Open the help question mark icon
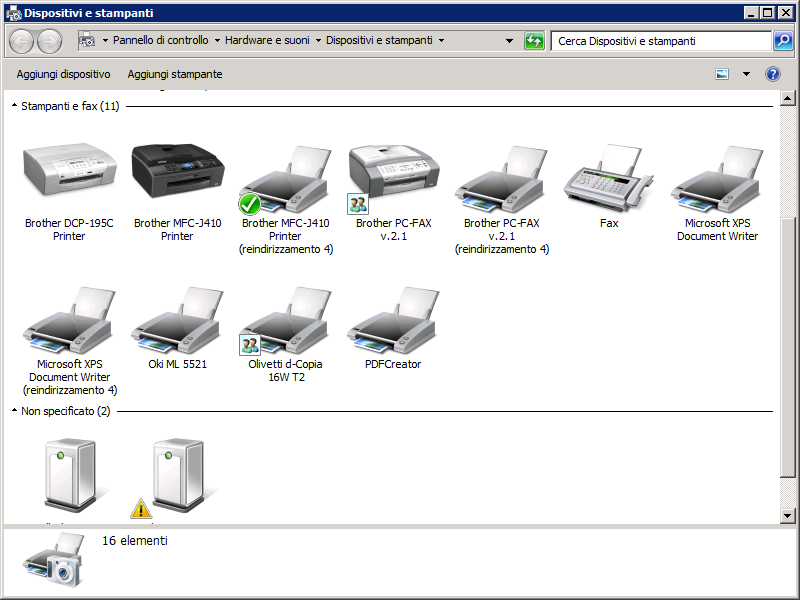 pos(773,74)
